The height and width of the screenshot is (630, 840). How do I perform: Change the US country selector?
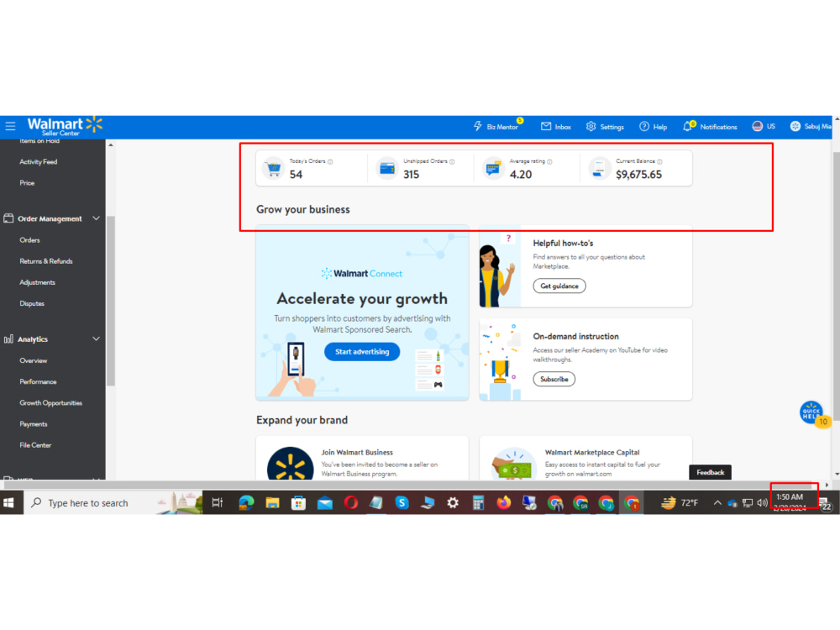point(764,127)
